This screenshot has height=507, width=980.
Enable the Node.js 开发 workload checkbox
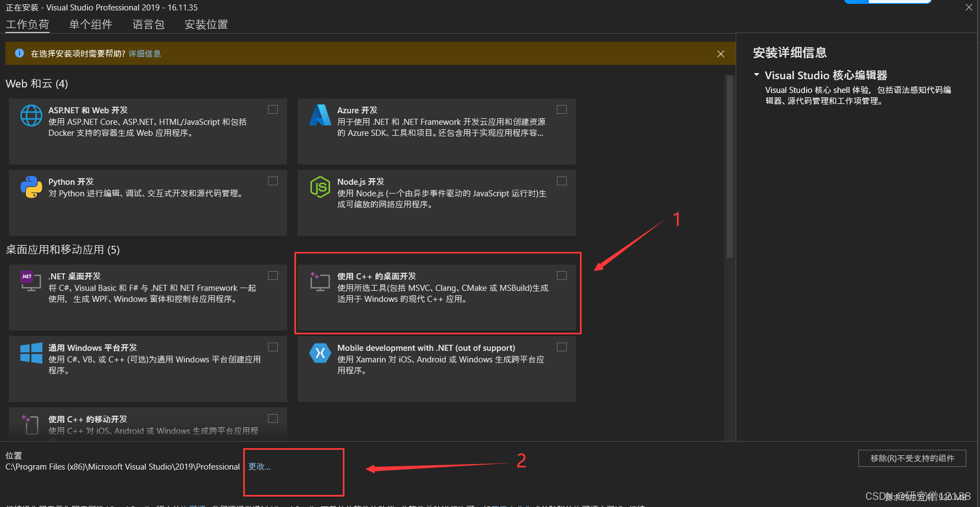[x=562, y=181]
